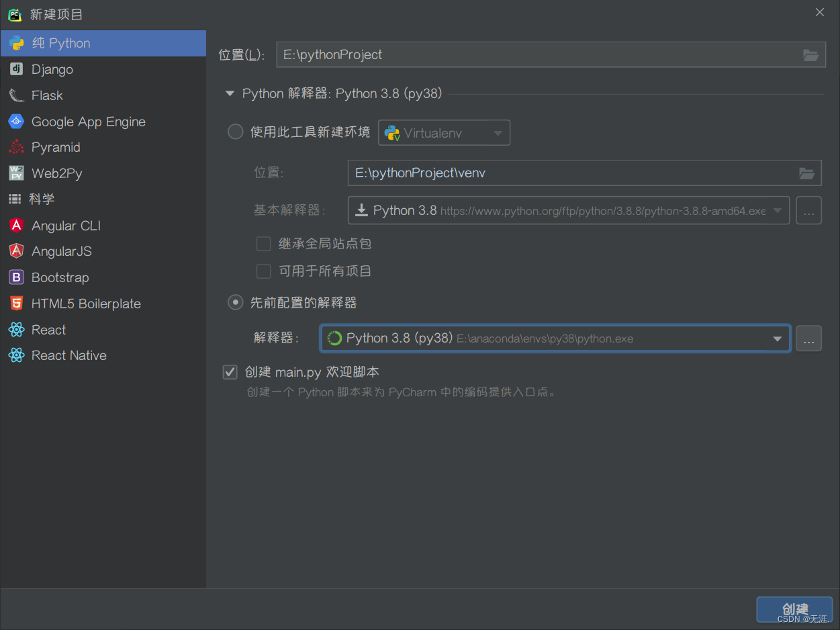The height and width of the screenshot is (630, 840).
Task: Browse folder icon for project location
Action: pyautogui.click(x=810, y=55)
